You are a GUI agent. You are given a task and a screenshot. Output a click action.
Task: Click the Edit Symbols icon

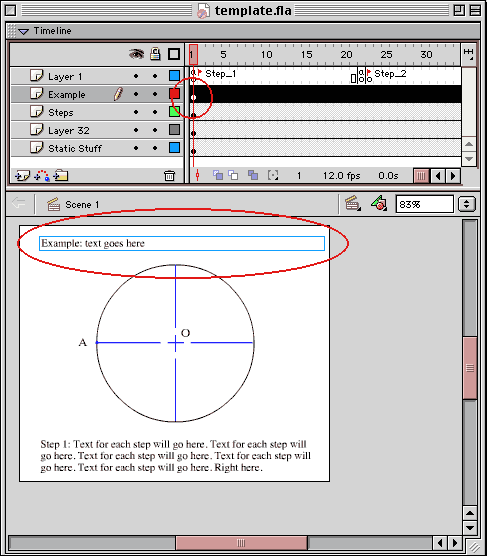379,204
